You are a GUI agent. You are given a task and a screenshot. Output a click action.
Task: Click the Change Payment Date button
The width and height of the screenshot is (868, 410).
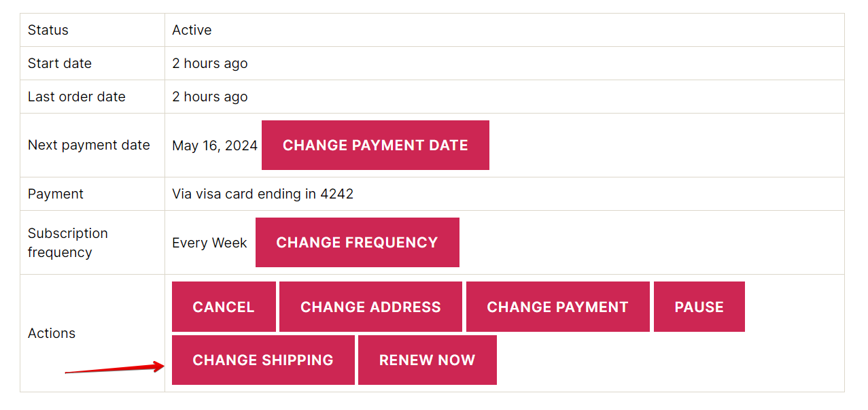[375, 145]
